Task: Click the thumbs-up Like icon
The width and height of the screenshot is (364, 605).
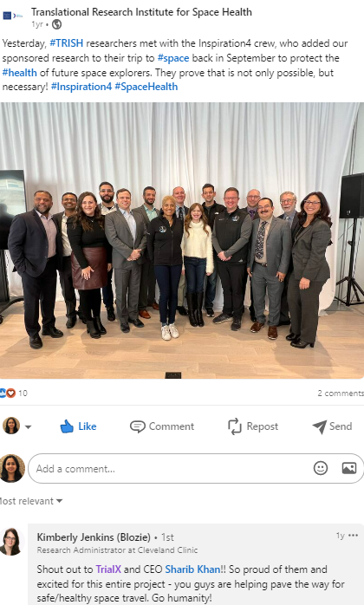Action: [67, 426]
